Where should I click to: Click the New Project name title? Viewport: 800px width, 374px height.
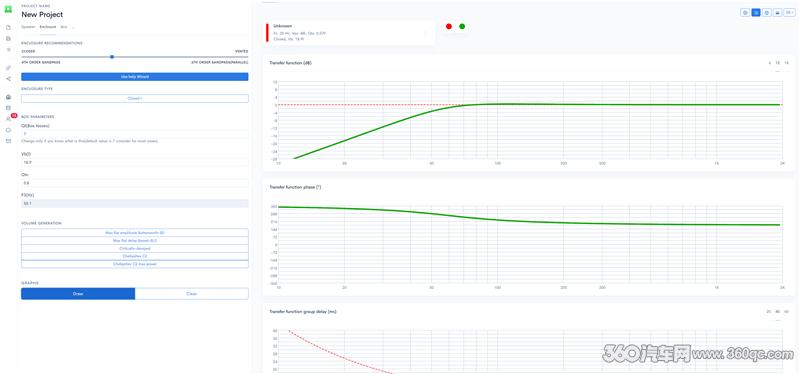(x=42, y=15)
